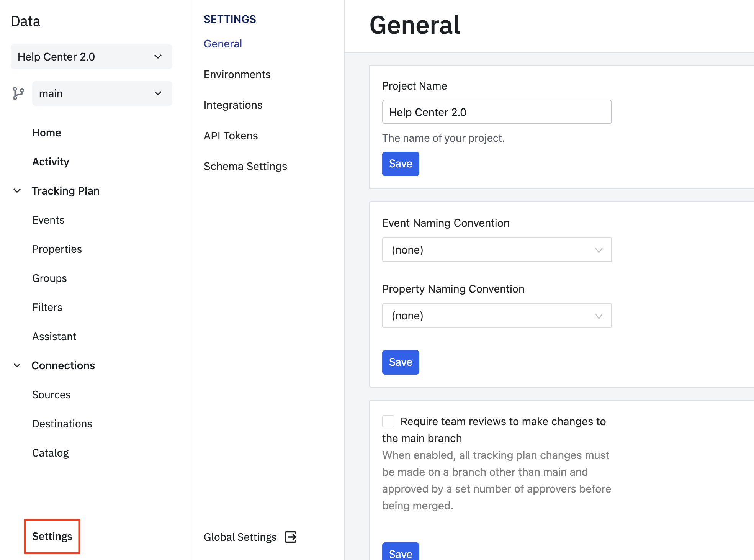The image size is (754, 560).
Task: Click into the Project Name text field
Action: (x=497, y=112)
